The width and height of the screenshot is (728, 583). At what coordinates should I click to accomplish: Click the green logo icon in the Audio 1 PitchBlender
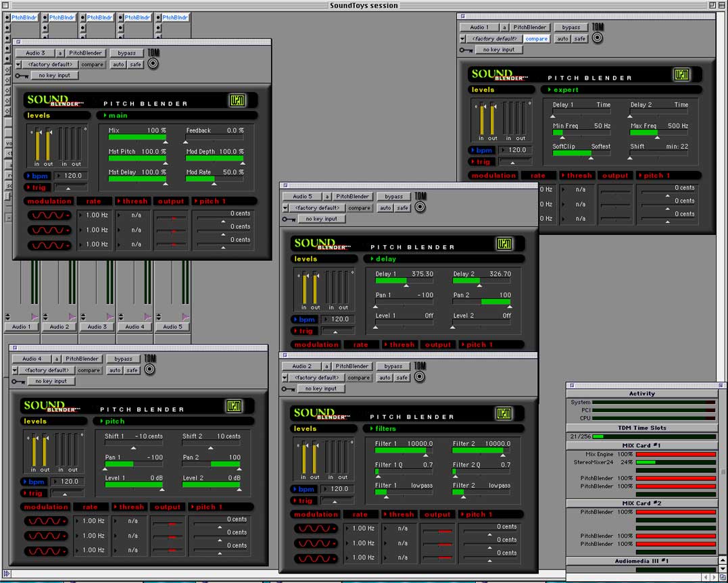click(681, 74)
